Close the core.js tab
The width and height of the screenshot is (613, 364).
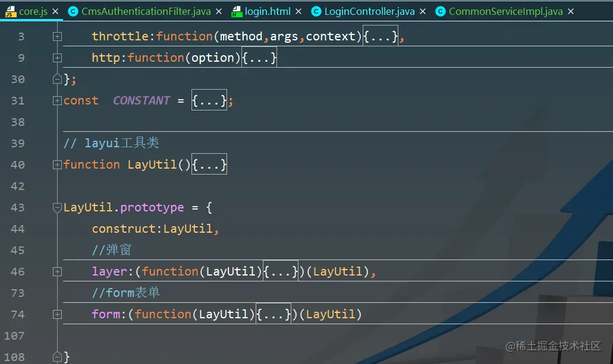[x=55, y=11]
